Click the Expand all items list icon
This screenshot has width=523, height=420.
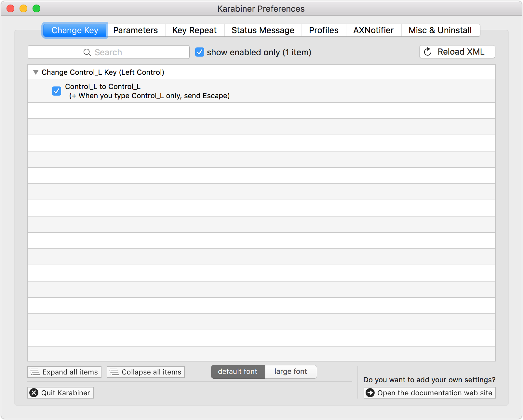pyautogui.click(x=34, y=372)
